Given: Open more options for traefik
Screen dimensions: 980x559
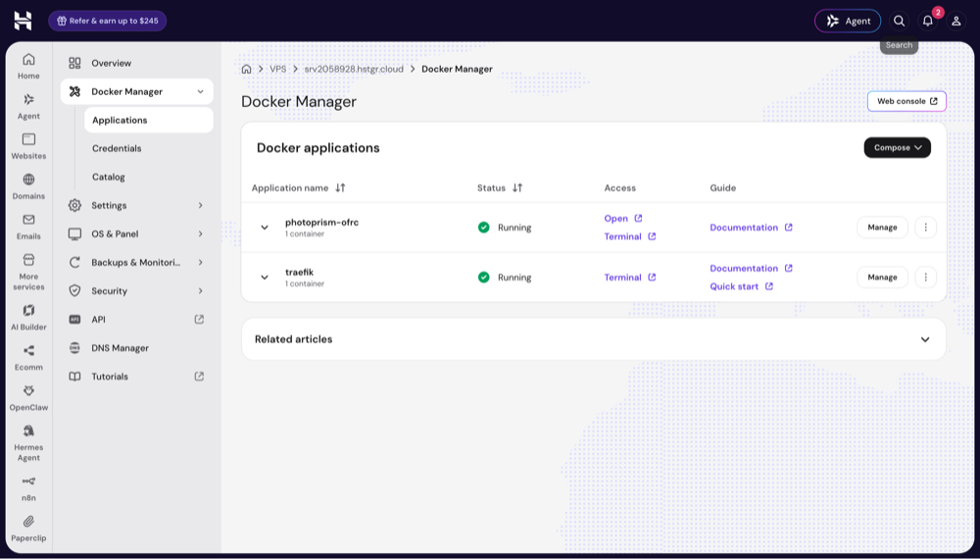Looking at the screenshot, I should point(926,277).
